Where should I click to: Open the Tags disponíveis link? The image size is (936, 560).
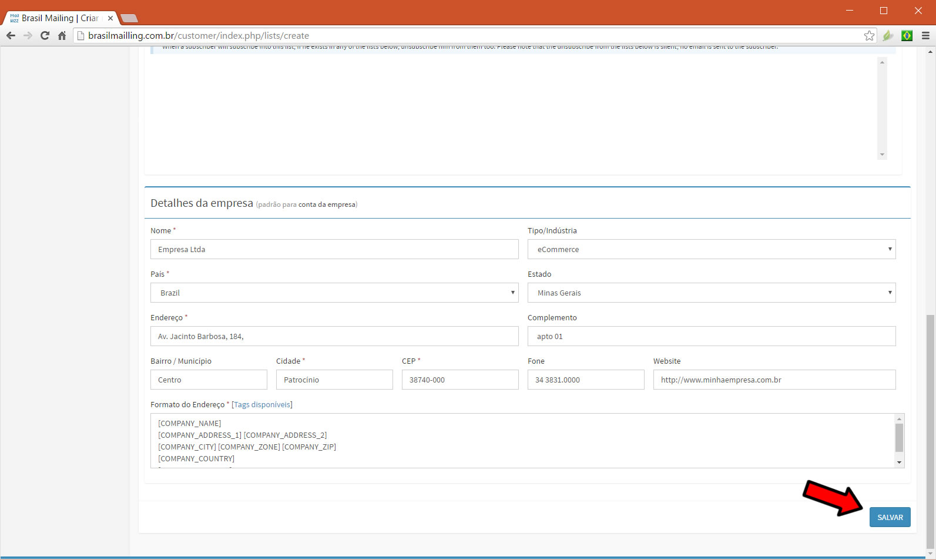(x=262, y=404)
